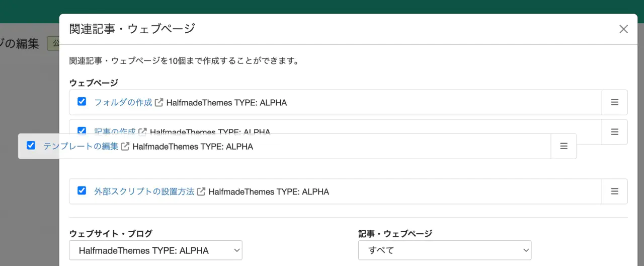Click the external link icon beside 記事の作成

click(143, 130)
